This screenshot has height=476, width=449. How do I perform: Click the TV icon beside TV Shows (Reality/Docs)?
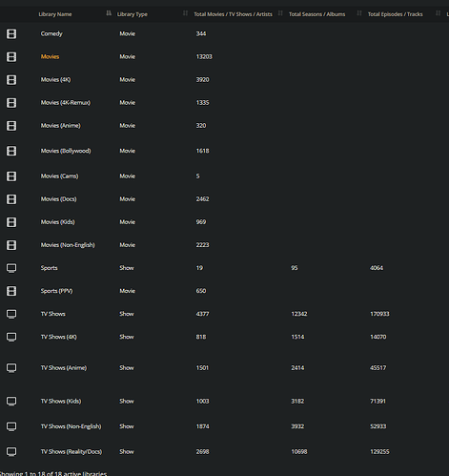pyautogui.click(x=11, y=452)
